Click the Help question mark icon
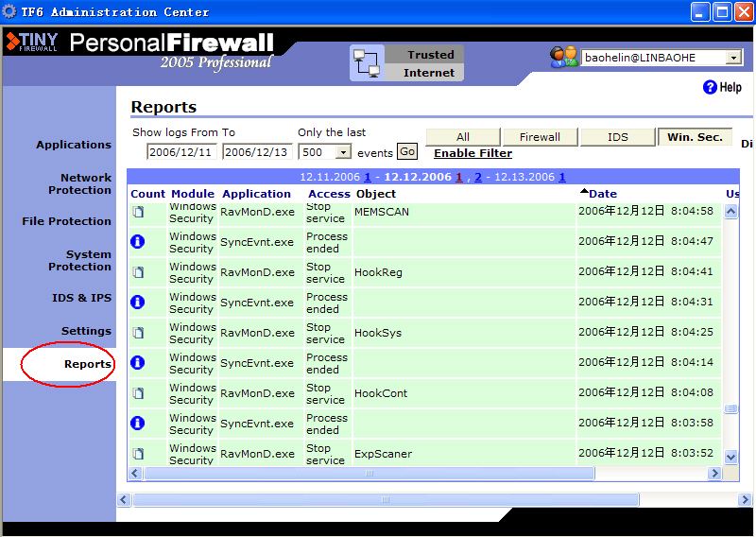Viewport: 756px width, 537px height. pyautogui.click(x=710, y=87)
